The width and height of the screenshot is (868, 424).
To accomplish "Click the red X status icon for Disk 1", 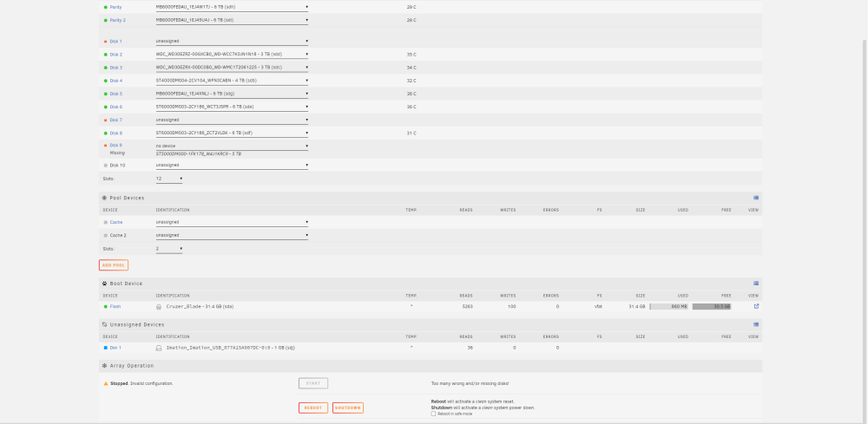I will click(x=105, y=42).
